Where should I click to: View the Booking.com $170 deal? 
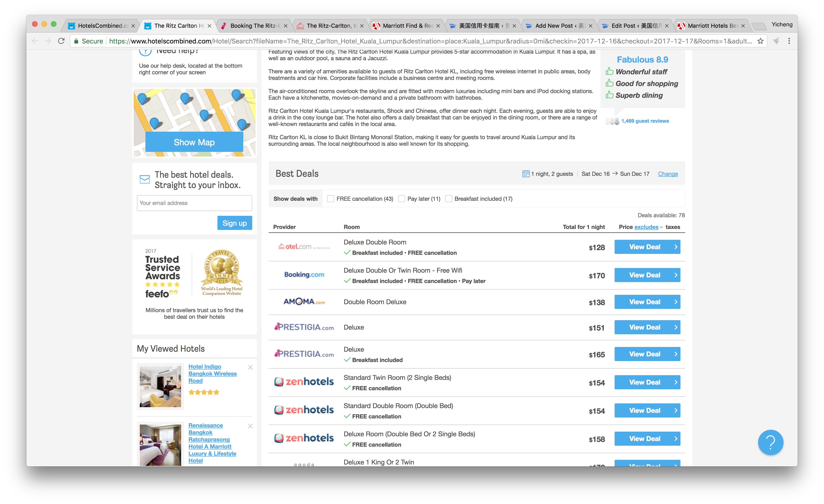[x=647, y=275]
